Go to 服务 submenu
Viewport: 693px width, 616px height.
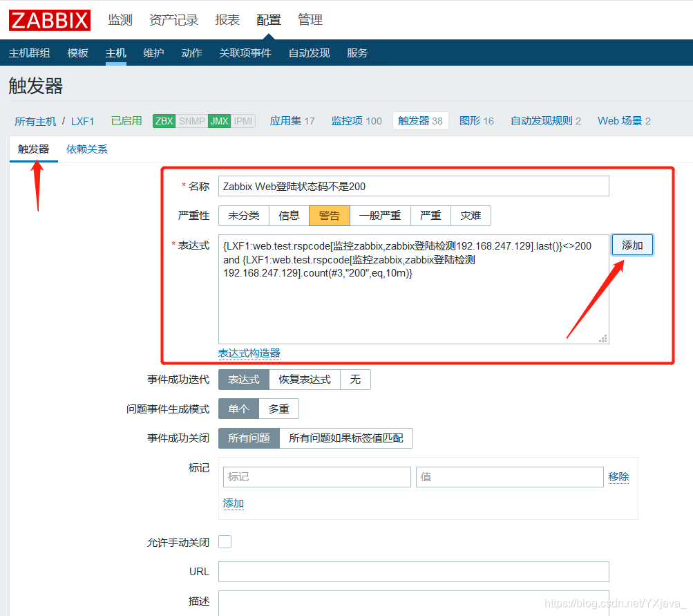[x=357, y=53]
